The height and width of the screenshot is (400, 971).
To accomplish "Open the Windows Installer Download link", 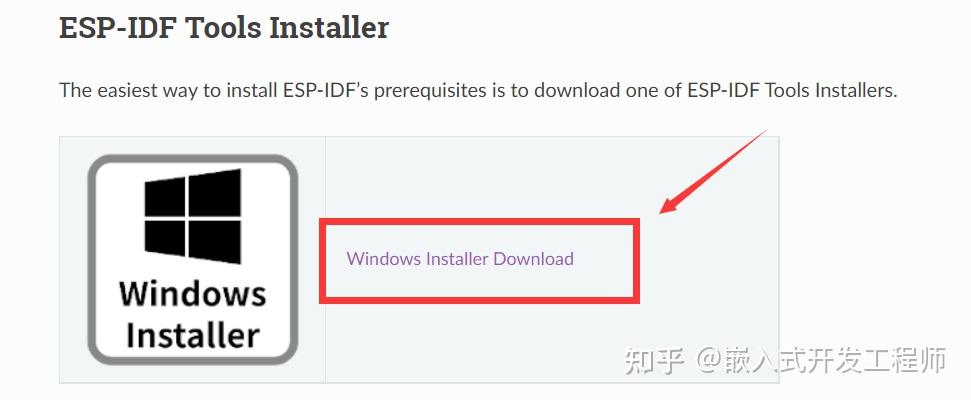I will (x=460, y=259).
